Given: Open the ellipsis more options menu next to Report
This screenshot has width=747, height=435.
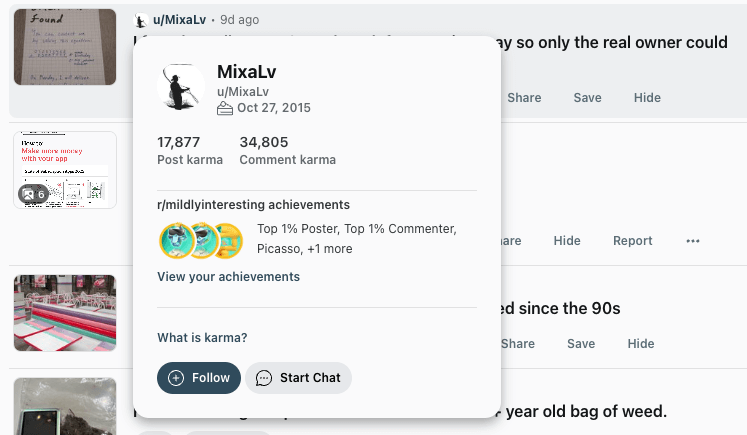Looking at the screenshot, I should pyautogui.click(x=693, y=241).
